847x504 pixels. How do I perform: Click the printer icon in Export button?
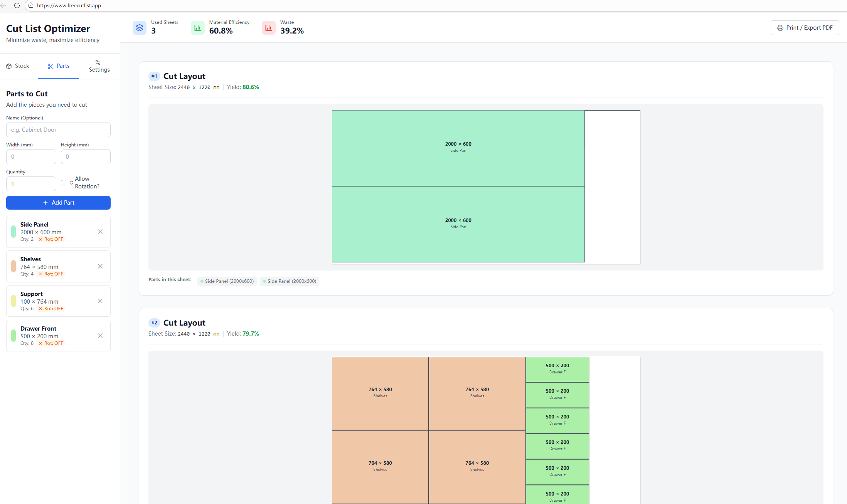click(x=780, y=28)
